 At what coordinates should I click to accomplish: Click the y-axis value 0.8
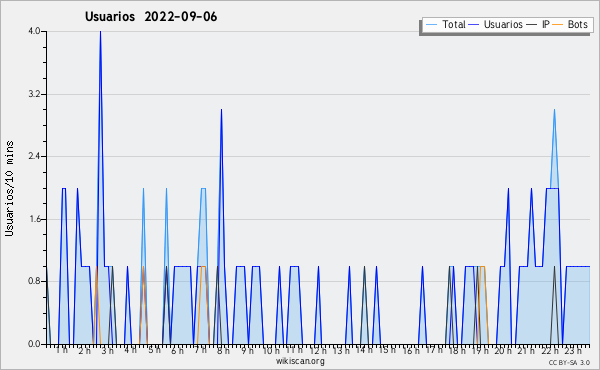[x=34, y=282]
